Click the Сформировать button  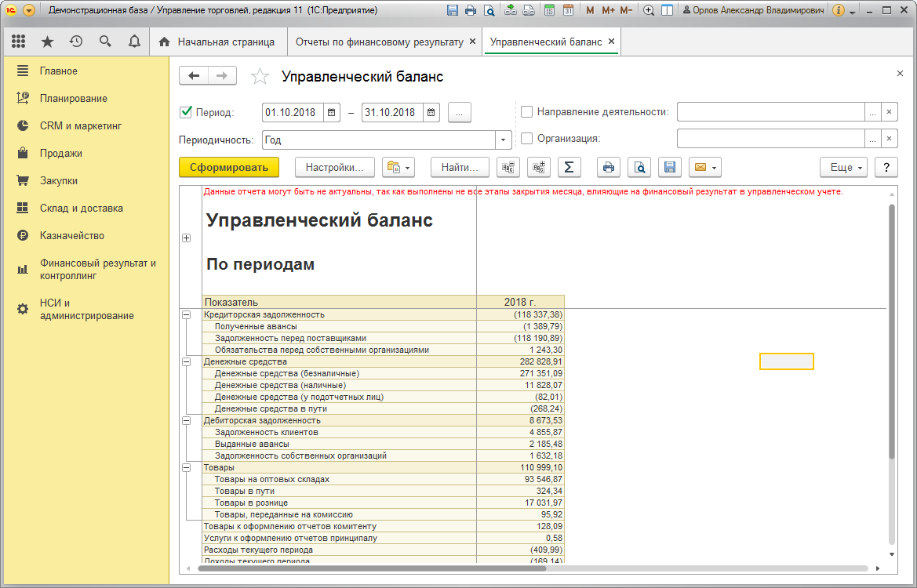click(x=229, y=167)
